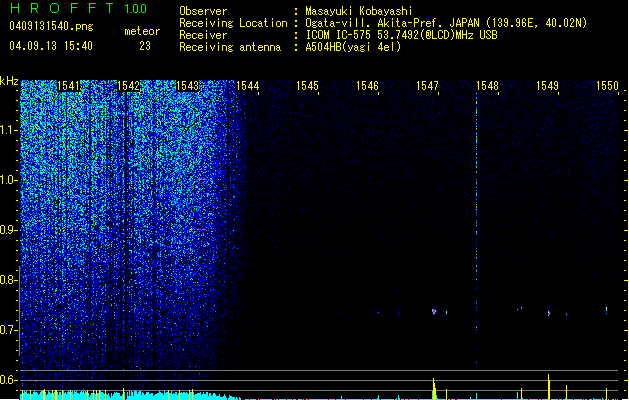Click the 0.7 frequency axis label
This screenshot has width=629, height=400.
pyautogui.click(x=8, y=330)
